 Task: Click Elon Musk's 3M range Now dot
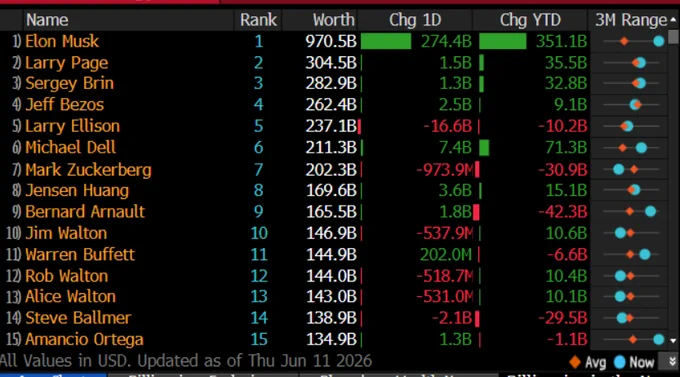(659, 41)
